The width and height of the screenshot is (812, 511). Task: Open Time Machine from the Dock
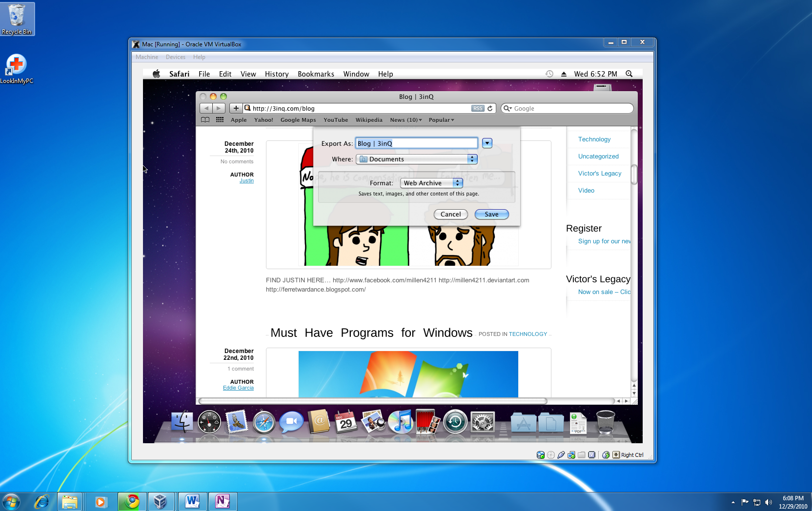coord(455,422)
